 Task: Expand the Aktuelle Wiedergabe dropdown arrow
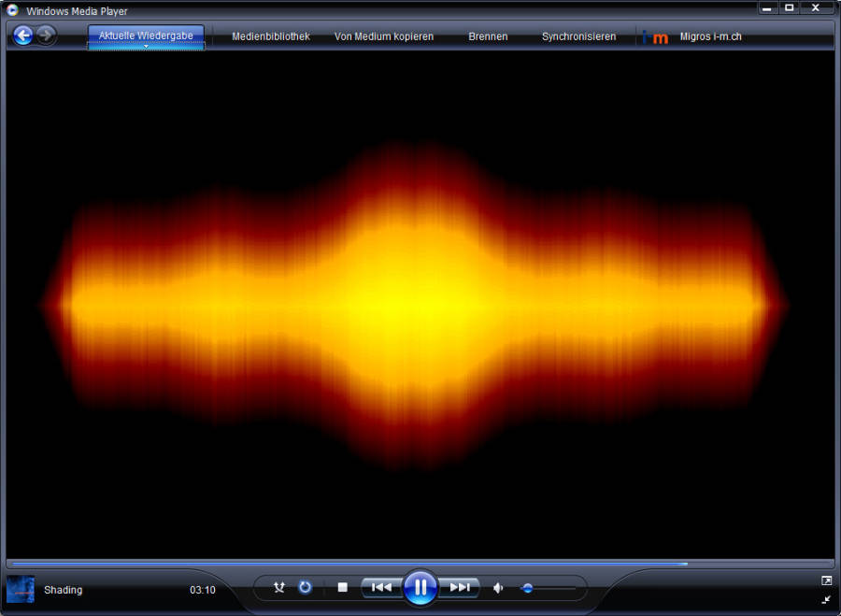click(146, 47)
